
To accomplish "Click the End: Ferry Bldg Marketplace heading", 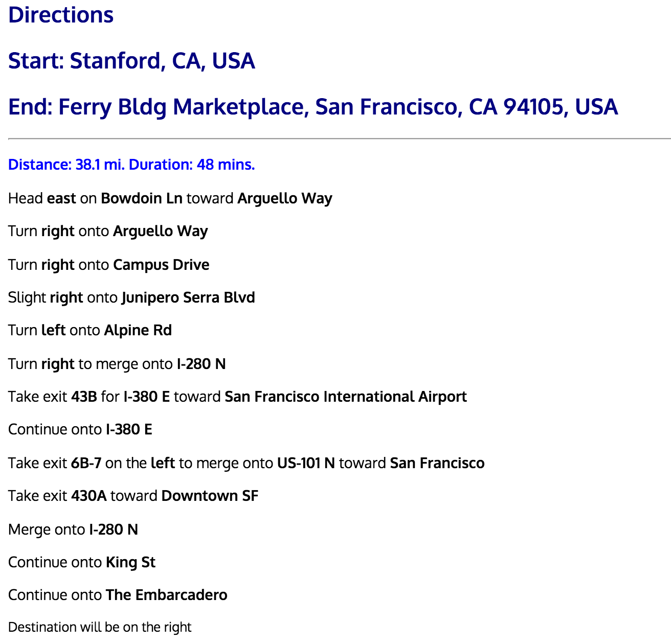I will [x=313, y=107].
